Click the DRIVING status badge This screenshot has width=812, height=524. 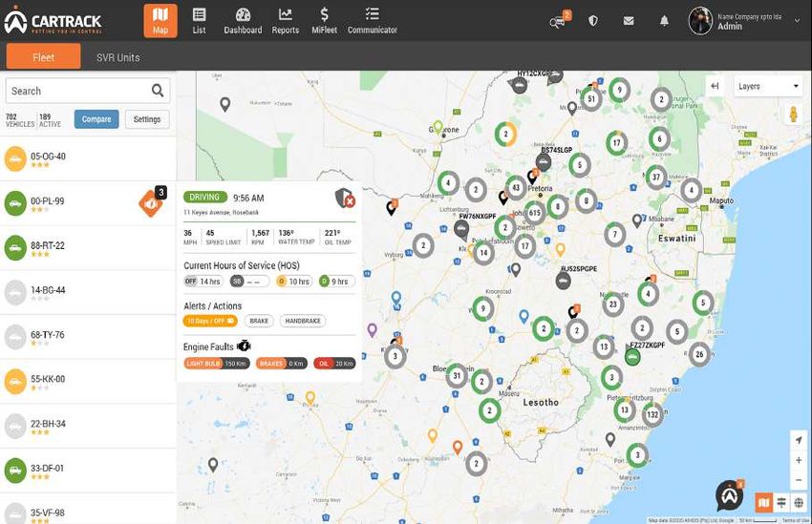click(x=205, y=197)
